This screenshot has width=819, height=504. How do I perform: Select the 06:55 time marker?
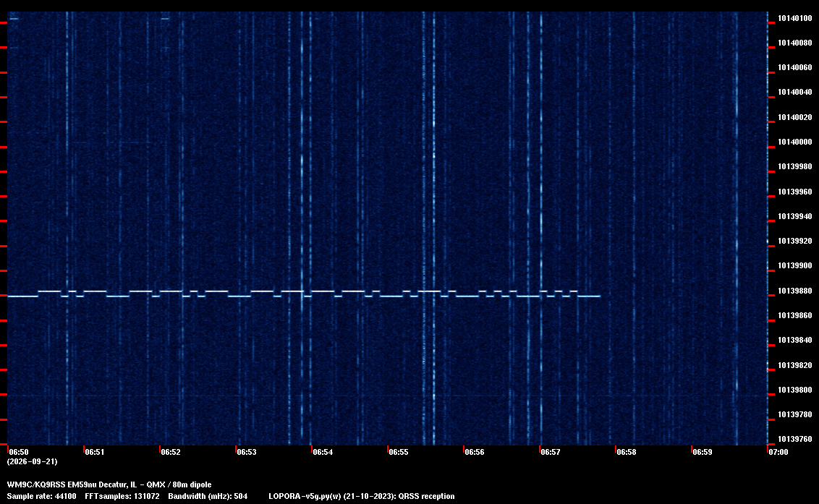coord(398,452)
